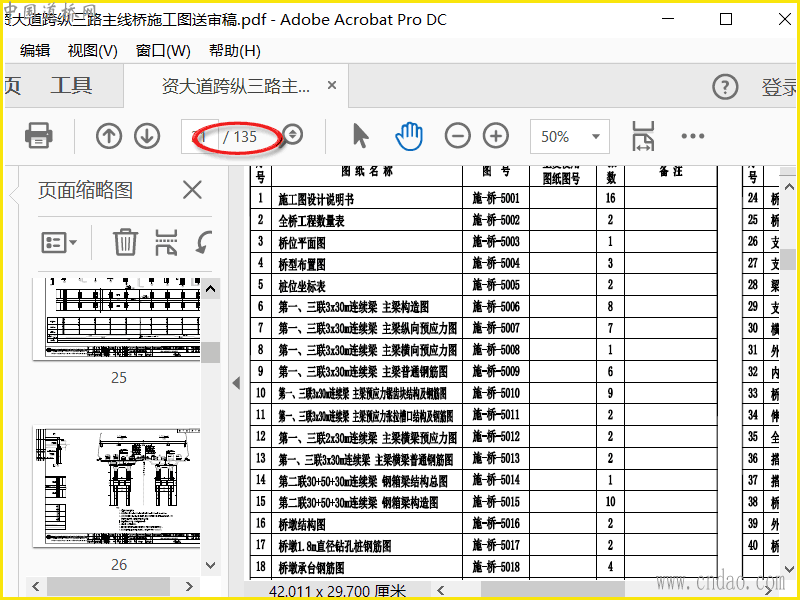Click the Print icon
This screenshot has height=600, width=800.
(x=39, y=136)
